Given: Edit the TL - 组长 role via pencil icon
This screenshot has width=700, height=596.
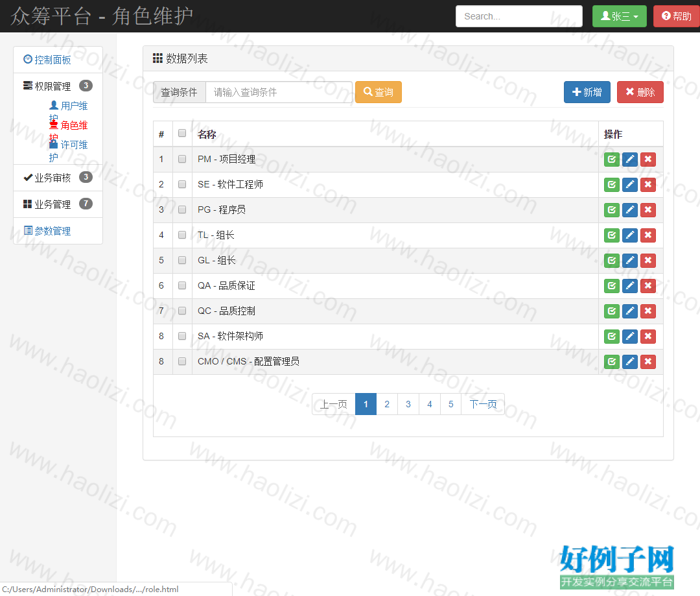Looking at the screenshot, I should (x=630, y=235).
